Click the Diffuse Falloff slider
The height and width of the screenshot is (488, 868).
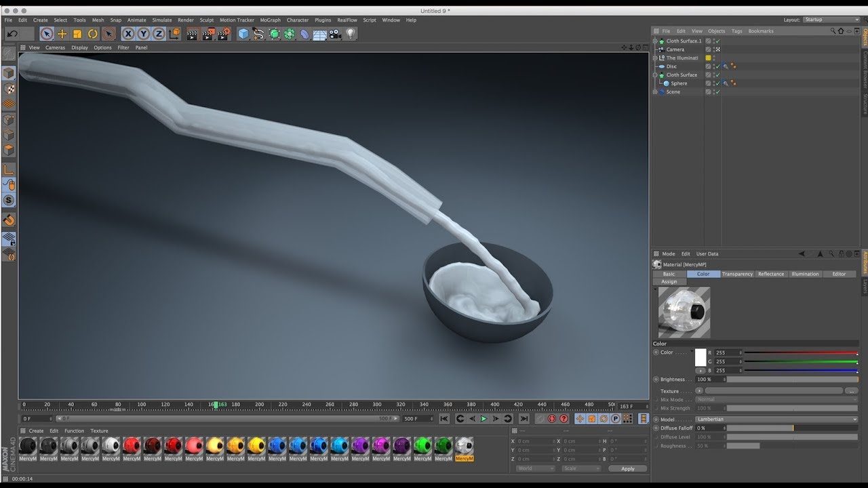793,428
